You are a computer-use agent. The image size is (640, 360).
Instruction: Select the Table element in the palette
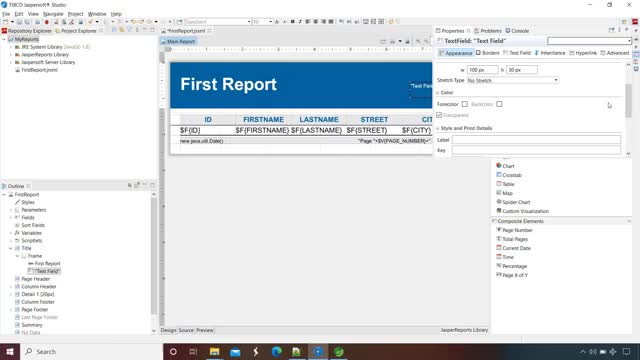click(505, 184)
